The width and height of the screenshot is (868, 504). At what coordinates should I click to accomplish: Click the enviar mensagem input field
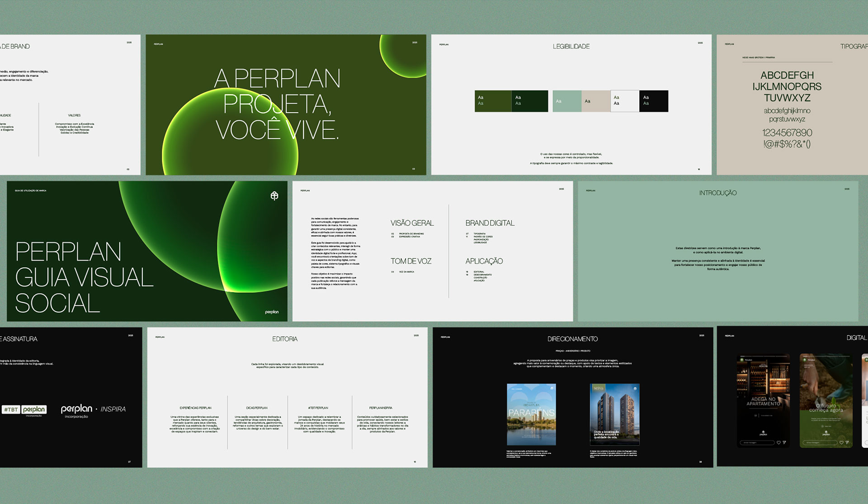click(x=757, y=442)
